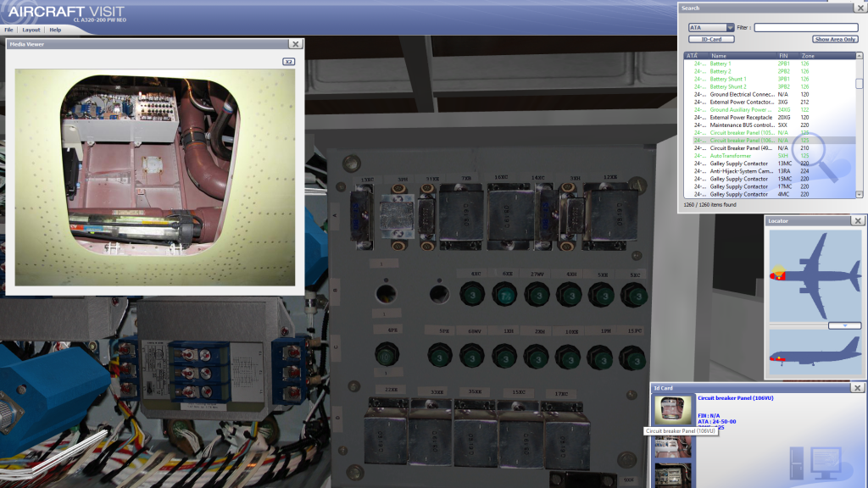Open first Id Card photo thumbnail

pyautogui.click(x=673, y=410)
